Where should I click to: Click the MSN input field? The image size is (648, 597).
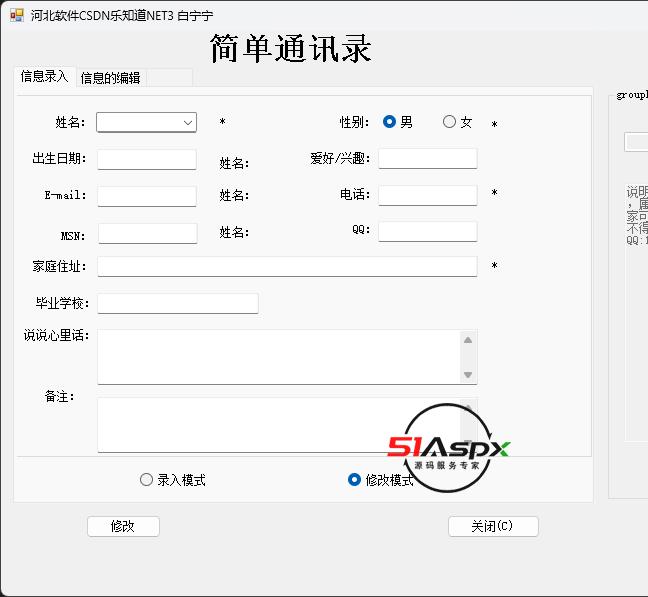148,233
